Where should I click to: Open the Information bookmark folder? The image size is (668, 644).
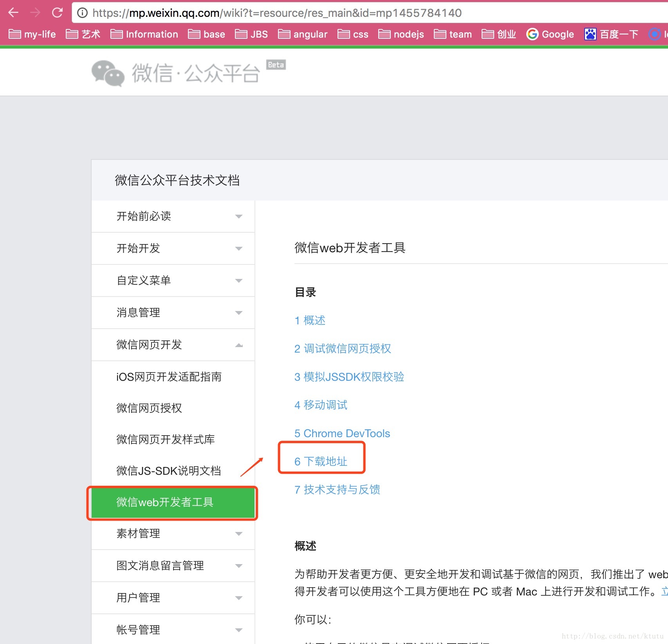tap(144, 34)
